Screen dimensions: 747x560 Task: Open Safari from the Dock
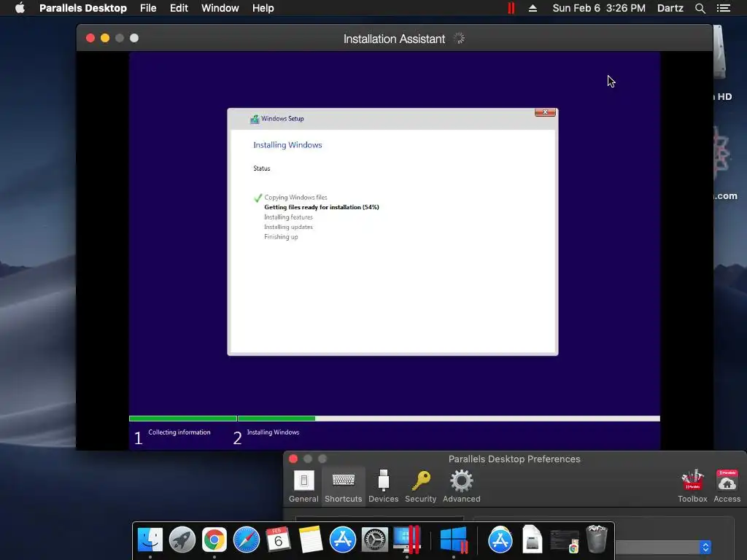pyautogui.click(x=247, y=540)
